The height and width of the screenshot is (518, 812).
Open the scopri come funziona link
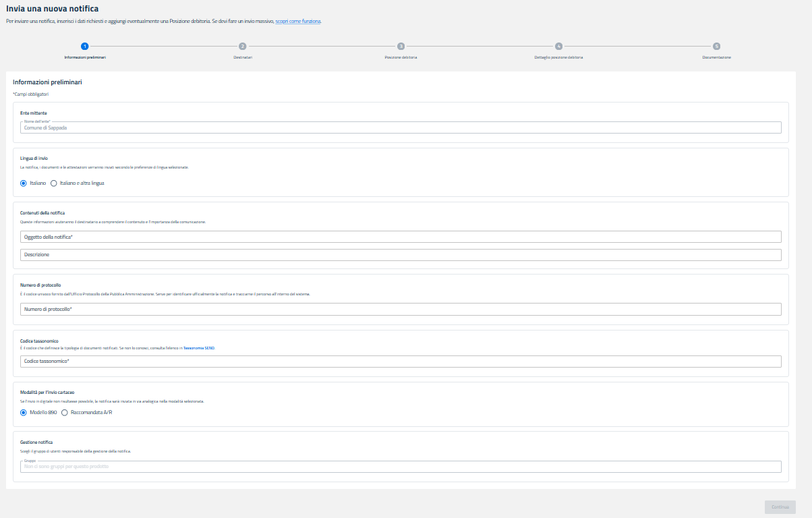coord(298,22)
